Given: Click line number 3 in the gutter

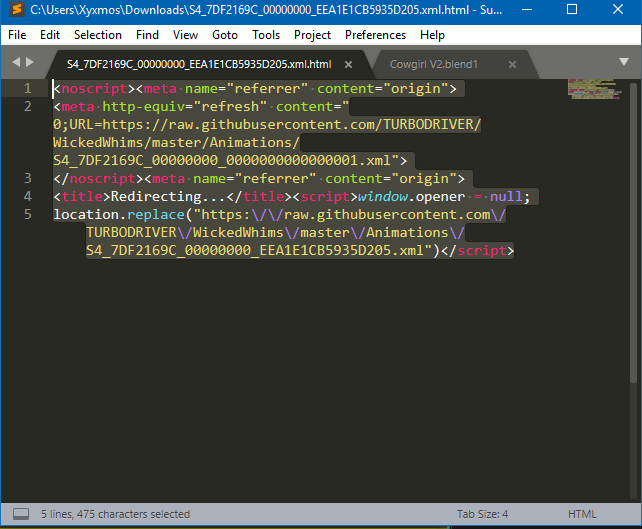Looking at the screenshot, I should [x=27, y=178].
